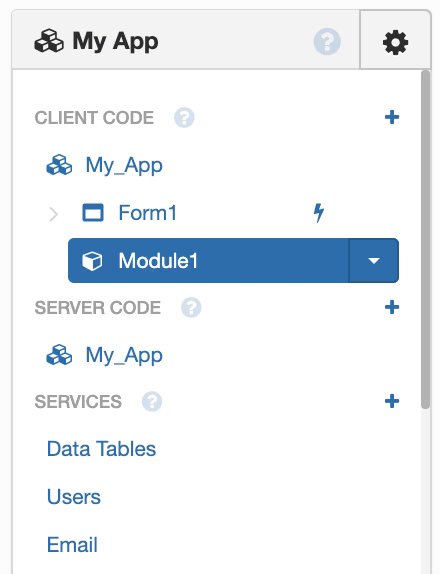The height and width of the screenshot is (574, 440).
Task: Click the Module1 cube icon
Action: [92, 261]
